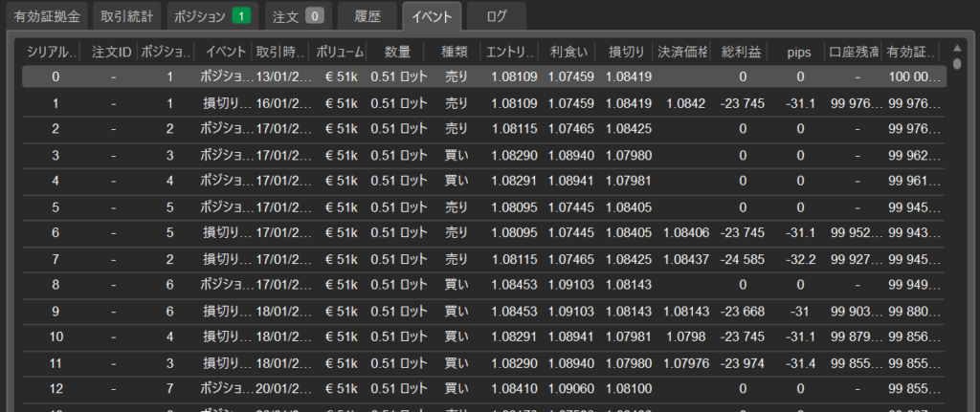Open the ポジション tab
The width and height of the screenshot is (980, 412).
coord(212,16)
